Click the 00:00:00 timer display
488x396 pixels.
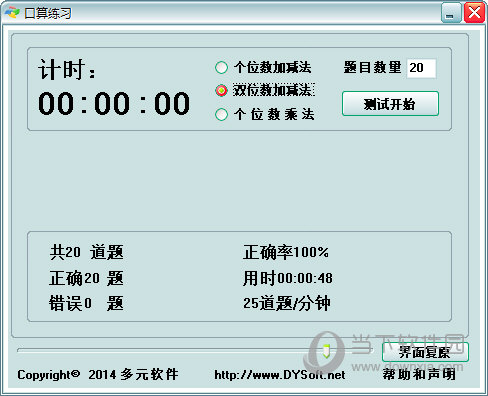114,104
